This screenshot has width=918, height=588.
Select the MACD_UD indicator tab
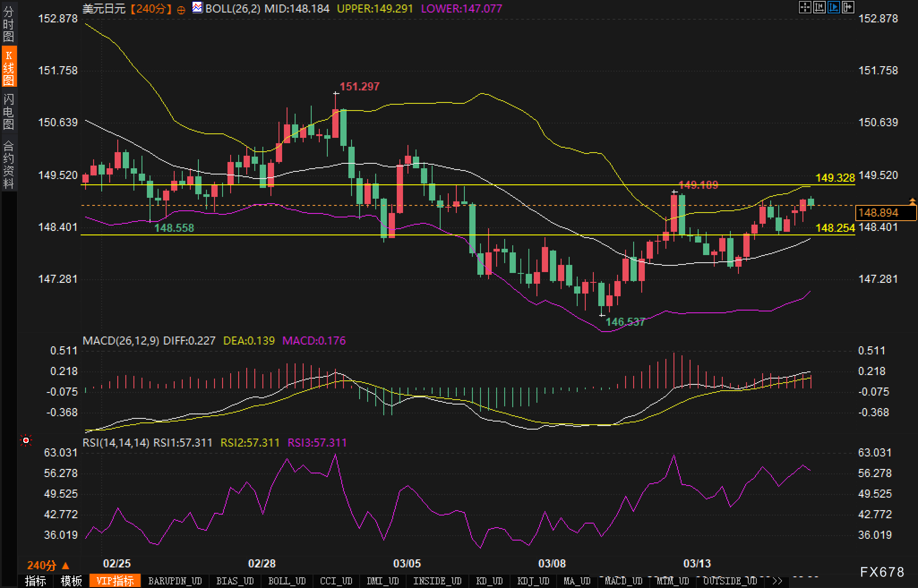click(x=623, y=581)
